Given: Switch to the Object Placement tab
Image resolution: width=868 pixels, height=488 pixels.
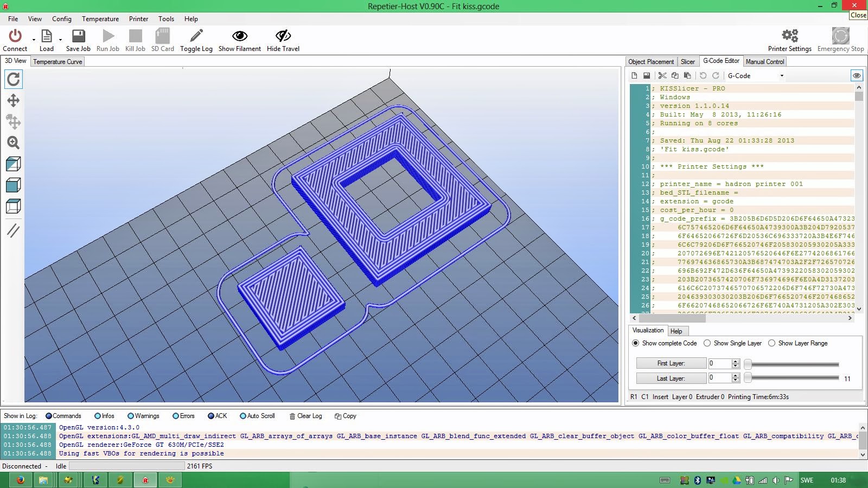Looking at the screenshot, I should coord(651,62).
